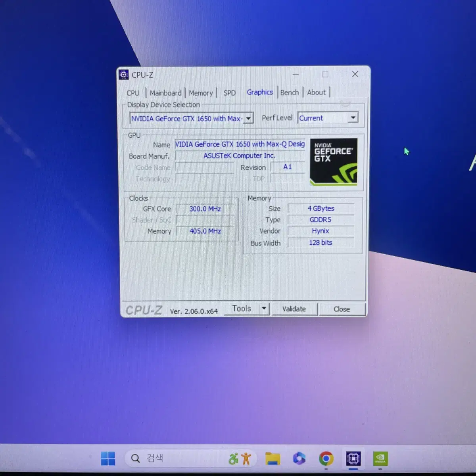
Task: Switch to the CPU tab
Action: coord(133,93)
